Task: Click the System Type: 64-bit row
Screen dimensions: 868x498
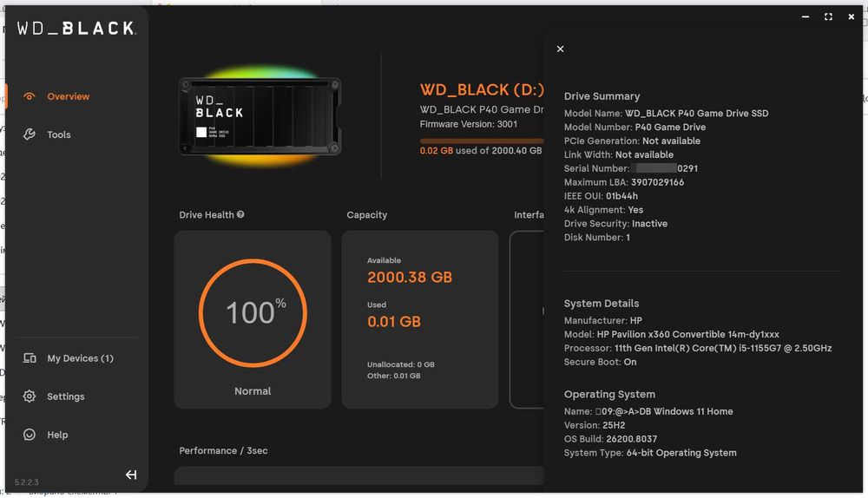Action: pos(650,453)
